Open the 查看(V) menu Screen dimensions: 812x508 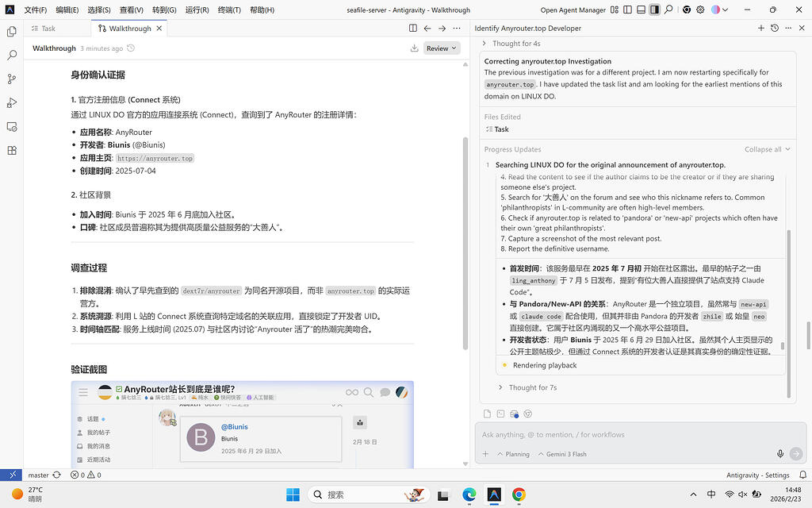click(x=131, y=10)
